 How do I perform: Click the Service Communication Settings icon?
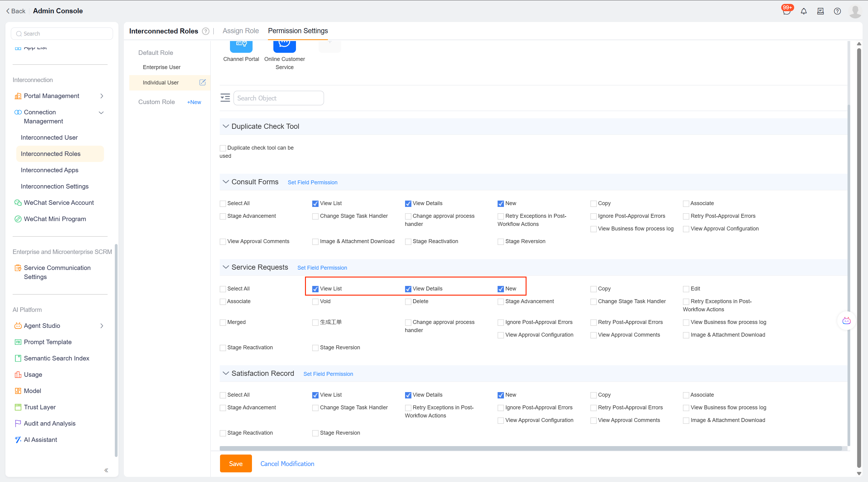18,268
